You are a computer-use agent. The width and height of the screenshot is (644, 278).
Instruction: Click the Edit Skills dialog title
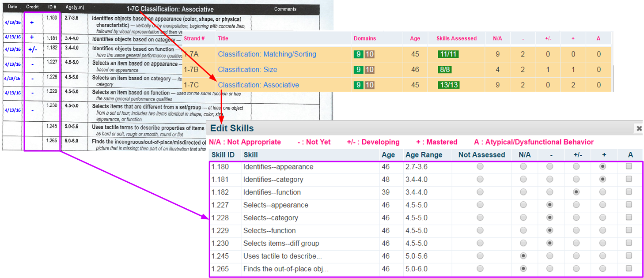[x=232, y=128]
